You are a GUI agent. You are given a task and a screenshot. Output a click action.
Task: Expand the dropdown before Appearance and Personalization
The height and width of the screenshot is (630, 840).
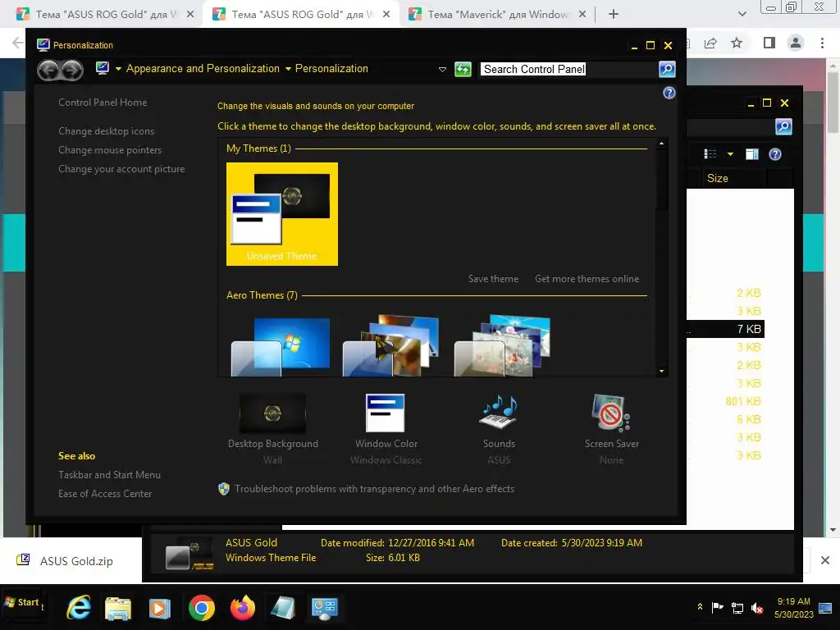tap(118, 69)
